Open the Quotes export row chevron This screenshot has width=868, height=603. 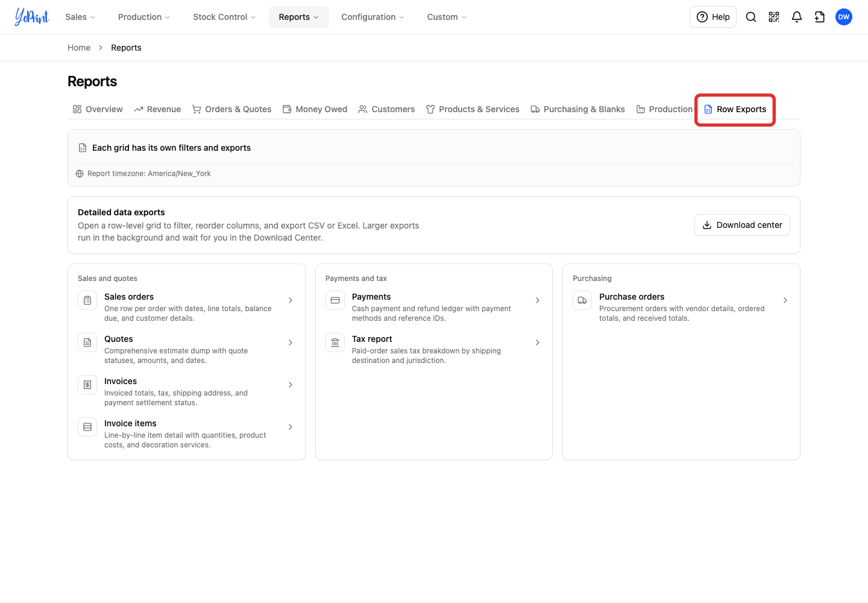[x=291, y=343]
